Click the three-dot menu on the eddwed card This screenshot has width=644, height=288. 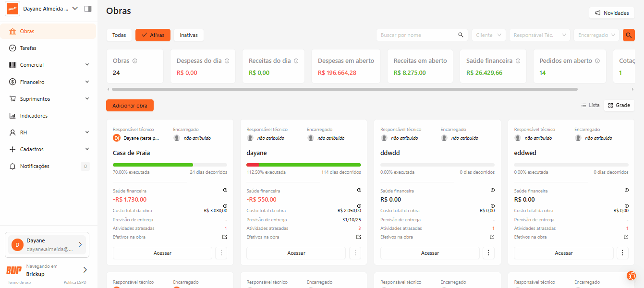point(622,253)
